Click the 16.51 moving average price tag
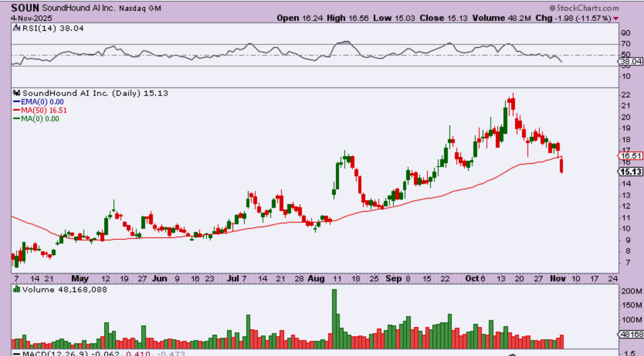The width and height of the screenshot is (644, 356). tap(630, 156)
